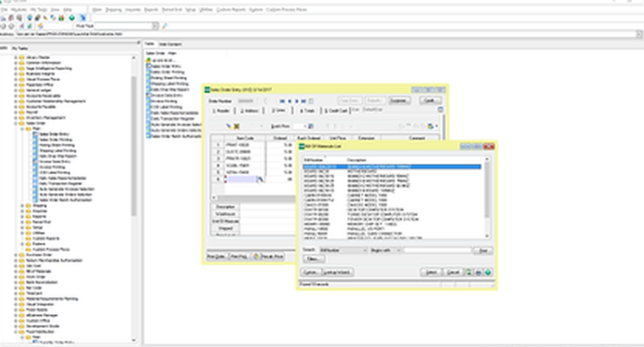Open the My Tasks tab in the left pane

pyautogui.click(x=20, y=48)
